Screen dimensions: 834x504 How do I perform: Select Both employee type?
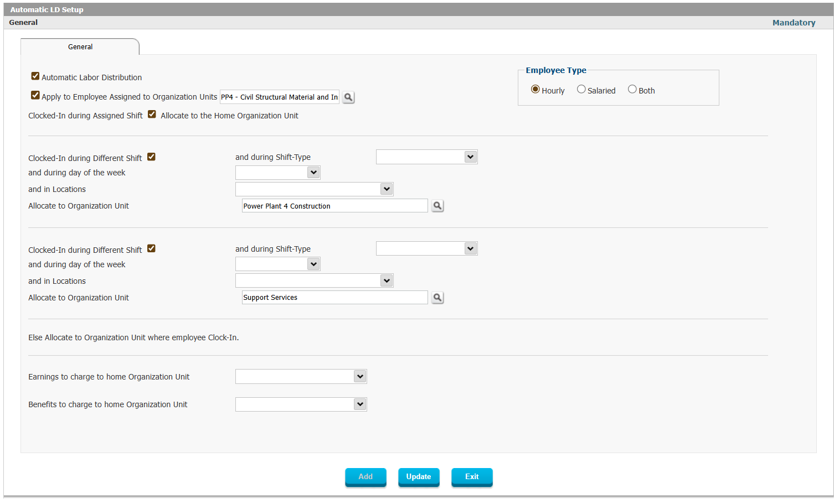(x=632, y=90)
